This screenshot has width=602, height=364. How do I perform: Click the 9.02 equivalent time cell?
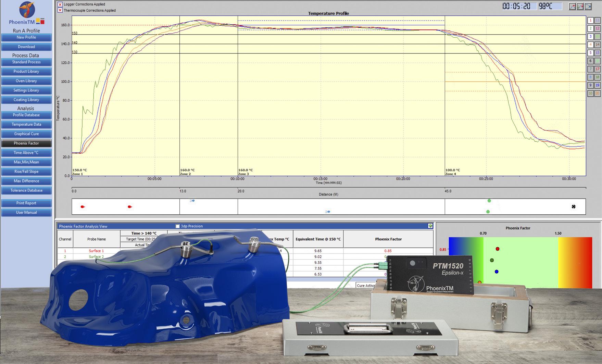point(318,256)
